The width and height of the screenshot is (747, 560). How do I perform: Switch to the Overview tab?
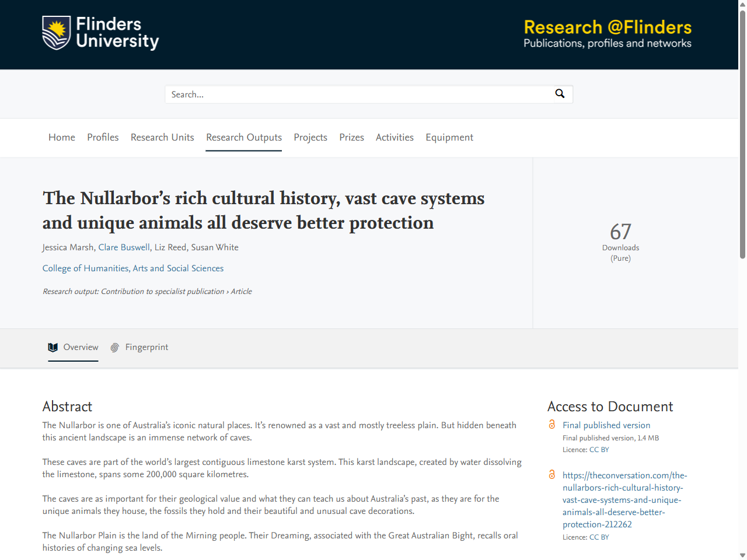[x=73, y=348]
